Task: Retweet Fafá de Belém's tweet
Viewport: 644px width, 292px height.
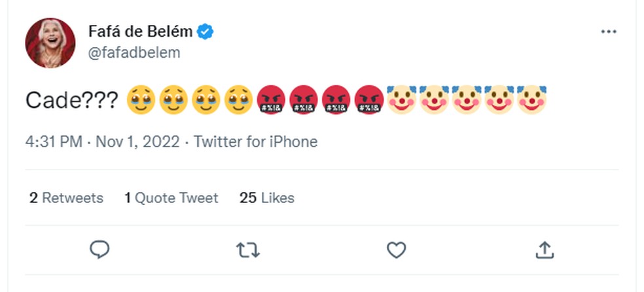Action: pyautogui.click(x=247, y=249)
